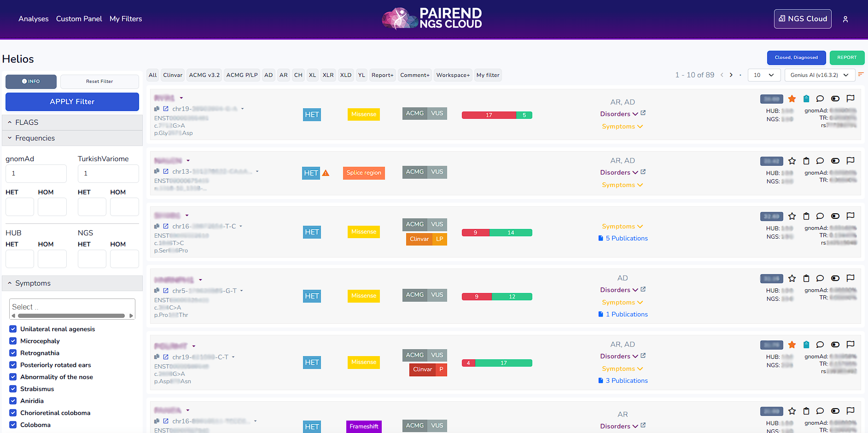
Task: Click the clipboard icon on second variant row
Action: point(806,161)
